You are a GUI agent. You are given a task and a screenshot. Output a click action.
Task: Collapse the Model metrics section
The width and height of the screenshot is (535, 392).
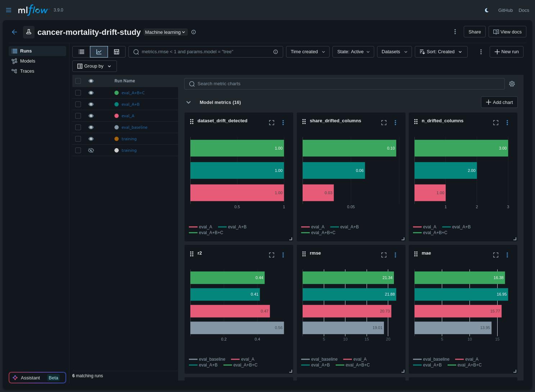(x=189, y=102)
